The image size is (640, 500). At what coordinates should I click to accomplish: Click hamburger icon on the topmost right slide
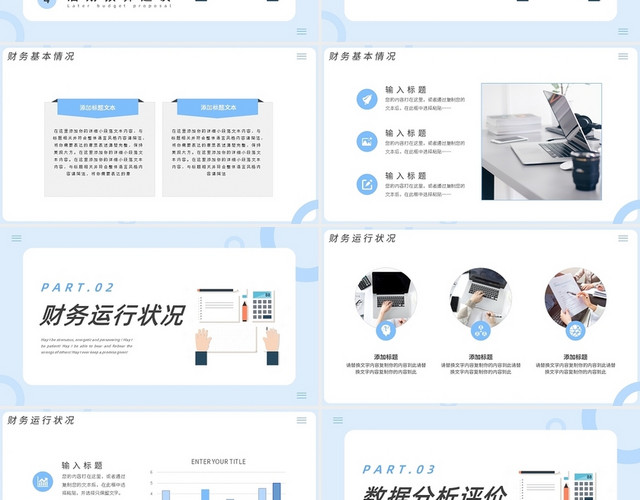(623, 31)
